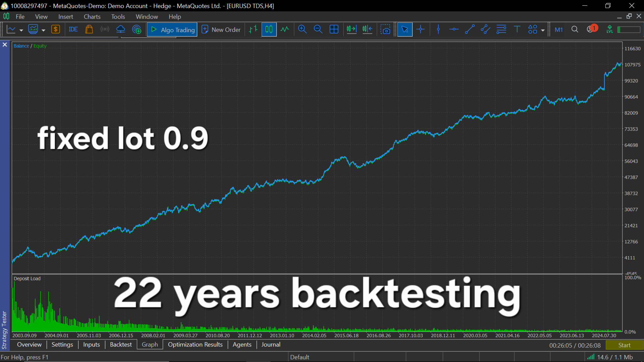Select the Fibonacci retracement tool
Image resolution: width=644 pixels, height=362 pixels.
coord(501,29)
